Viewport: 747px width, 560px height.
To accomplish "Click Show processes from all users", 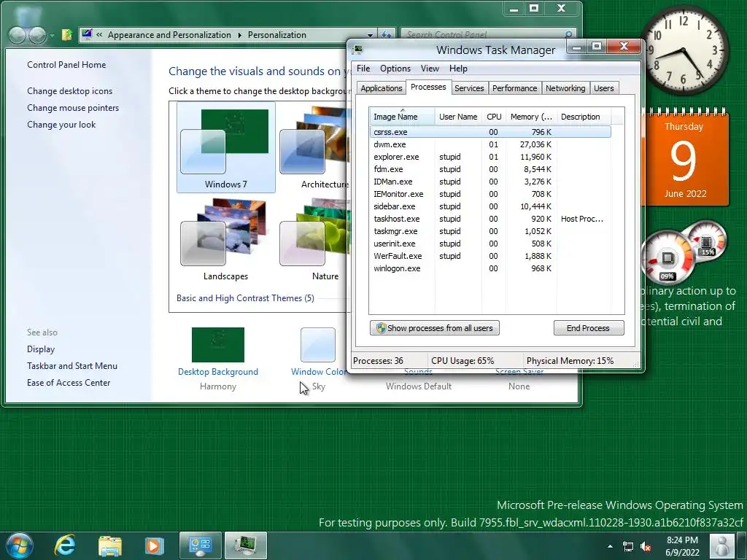I will 435,328.
